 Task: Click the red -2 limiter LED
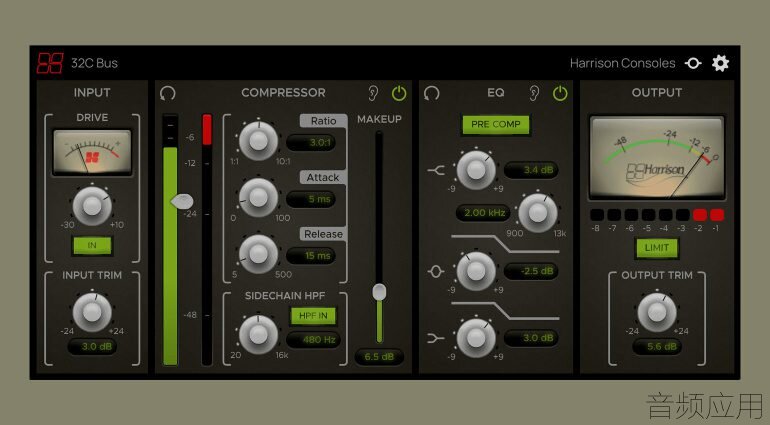click(x=700, y=215)
